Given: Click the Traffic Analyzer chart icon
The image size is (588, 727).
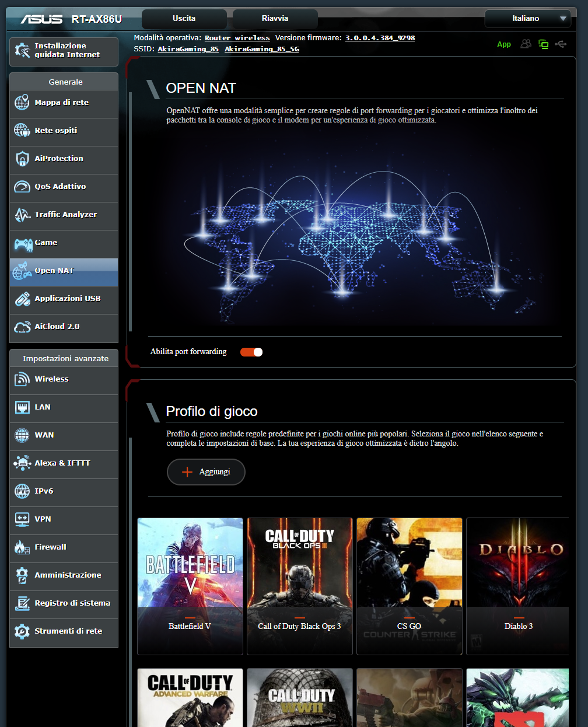Looking at the screenshot, I should 22,215.
